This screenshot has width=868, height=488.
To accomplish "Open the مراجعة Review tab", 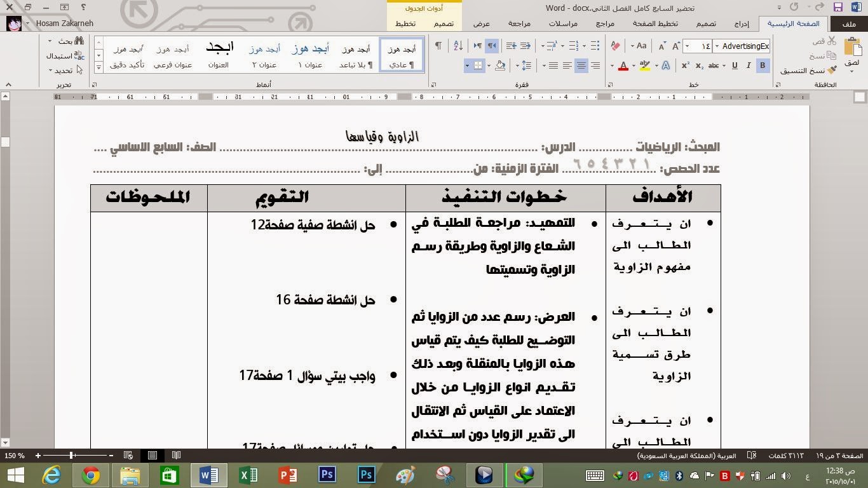I will coord(519,24).
